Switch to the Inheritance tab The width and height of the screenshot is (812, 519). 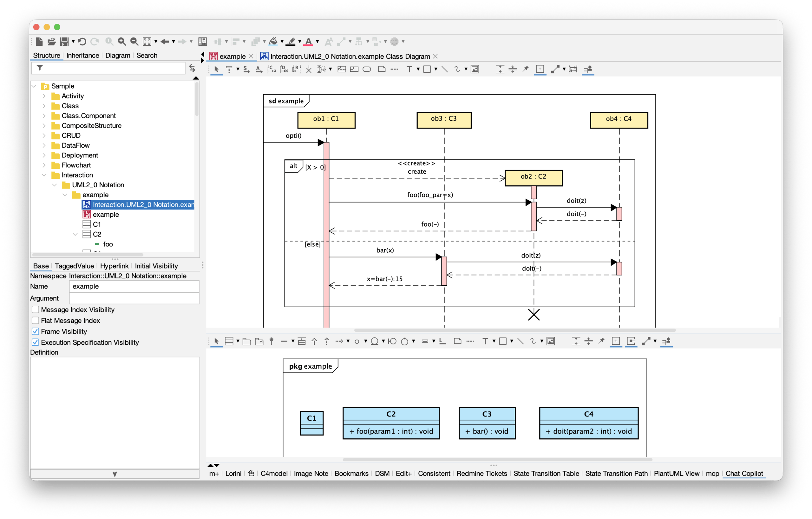[82, 55]
